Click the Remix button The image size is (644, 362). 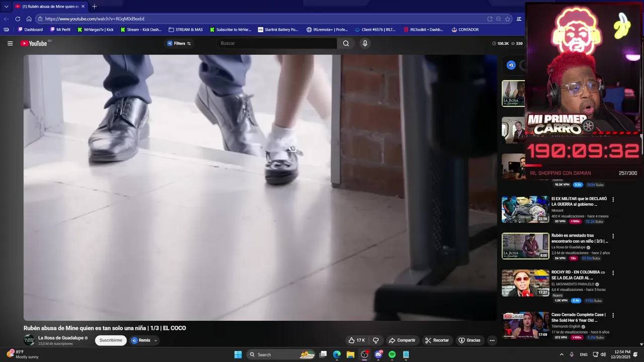tap(141, 340)
